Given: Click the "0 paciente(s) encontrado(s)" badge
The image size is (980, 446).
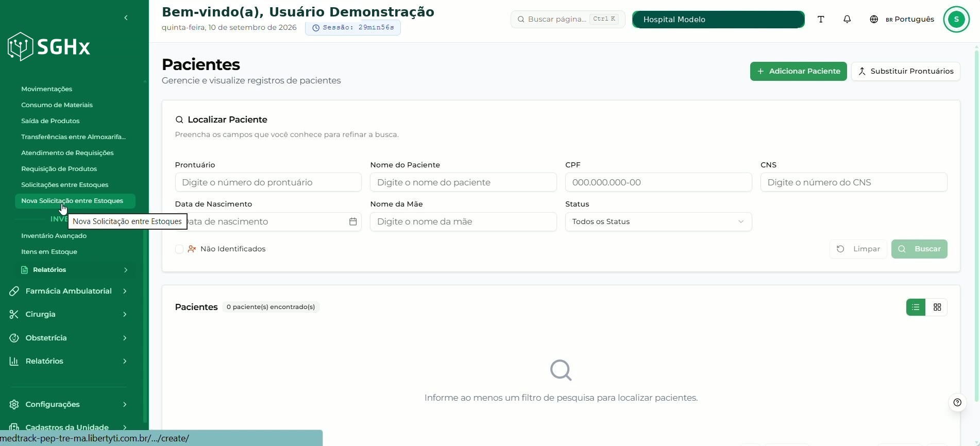Looking at the screenshot, I should click(x=271, y=307).
